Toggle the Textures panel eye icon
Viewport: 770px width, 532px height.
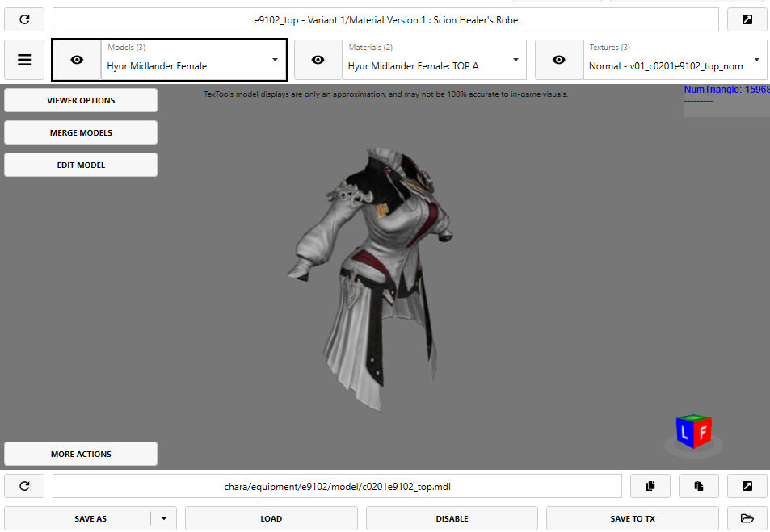[559, 60]
